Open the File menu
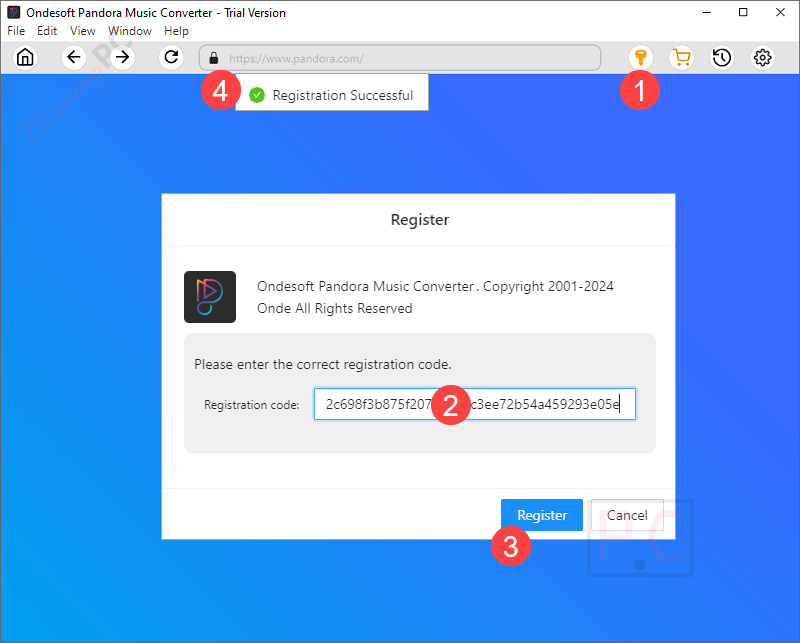The height and width of the screenshot is (643, 800). tap(16, 31)
